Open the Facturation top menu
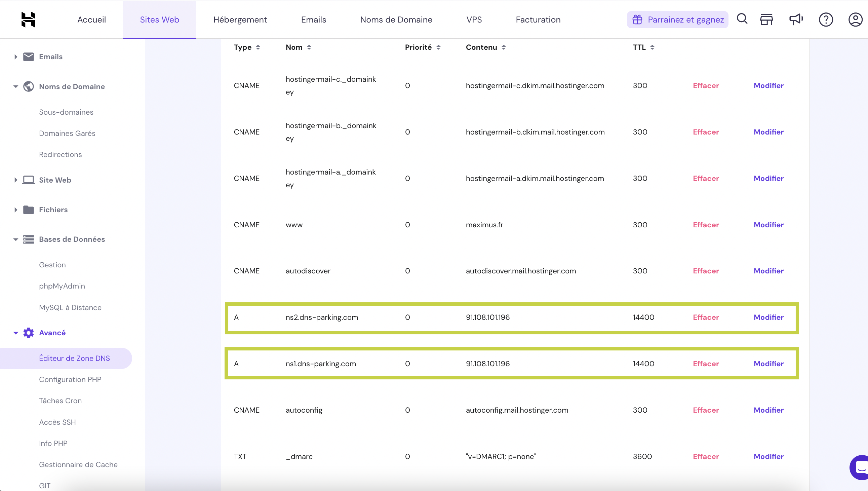The image size is (868, 491). click(x=538, y=20)
